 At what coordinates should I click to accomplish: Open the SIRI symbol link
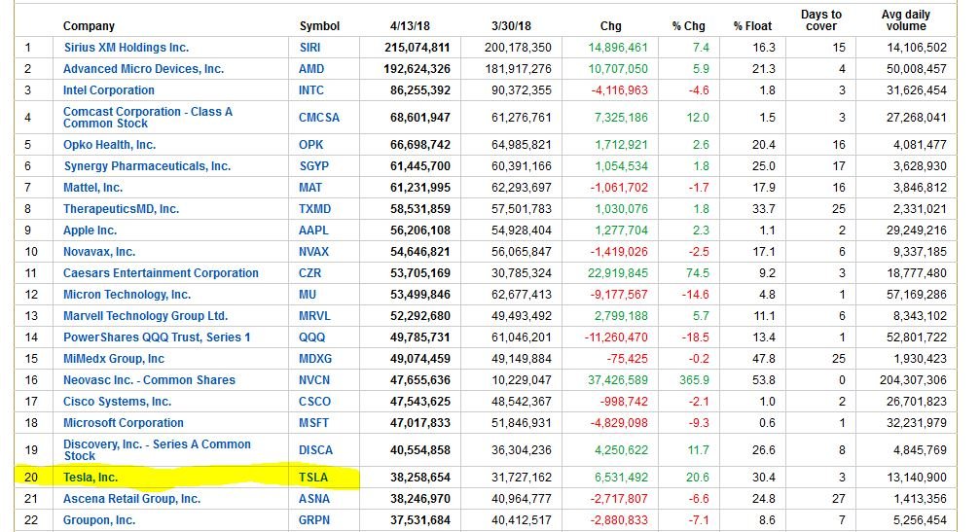tap(309, 48)
